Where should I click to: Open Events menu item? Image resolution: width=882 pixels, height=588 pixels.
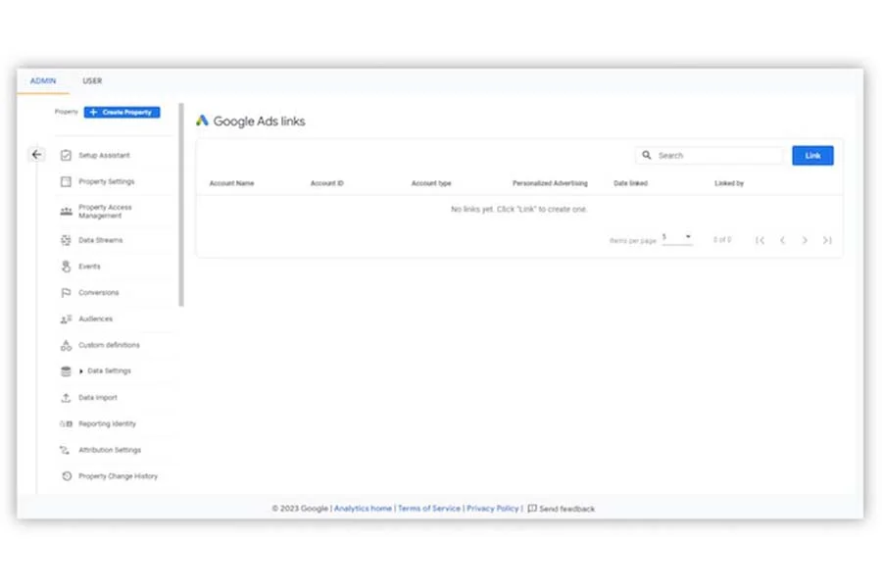click(x=89, y=267)
